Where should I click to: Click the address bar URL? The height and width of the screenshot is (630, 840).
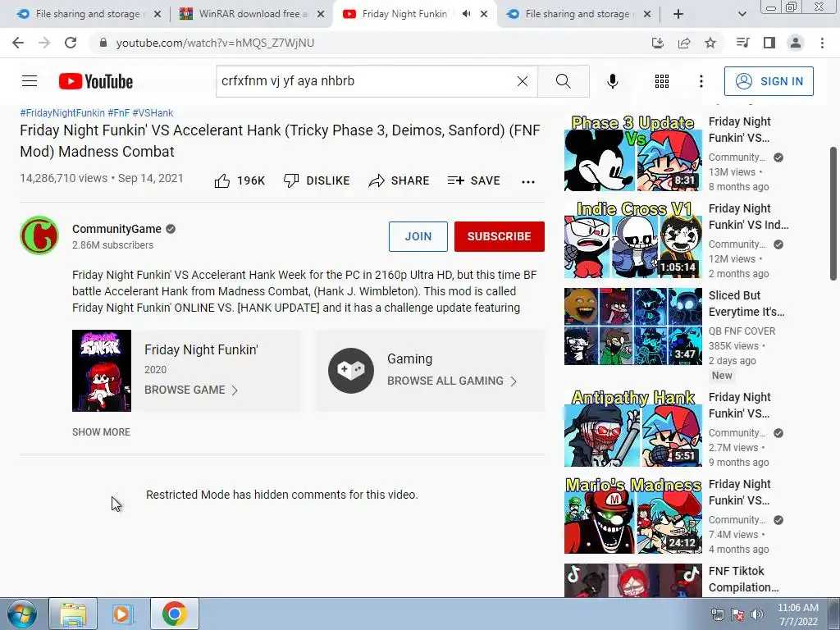coord(216,43)
